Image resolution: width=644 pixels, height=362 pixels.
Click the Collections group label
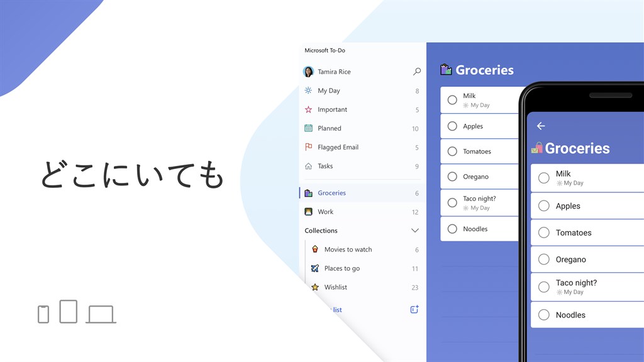tap(321, 231)
